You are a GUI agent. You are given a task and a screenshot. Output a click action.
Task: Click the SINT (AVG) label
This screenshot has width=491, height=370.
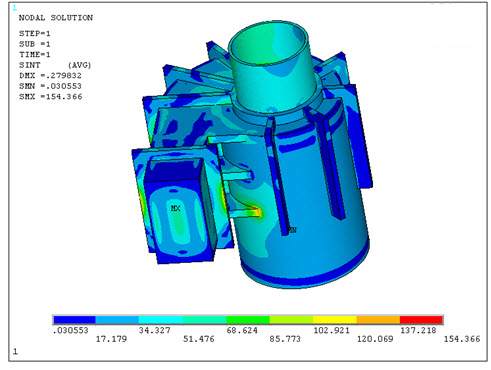click(55, 65)
